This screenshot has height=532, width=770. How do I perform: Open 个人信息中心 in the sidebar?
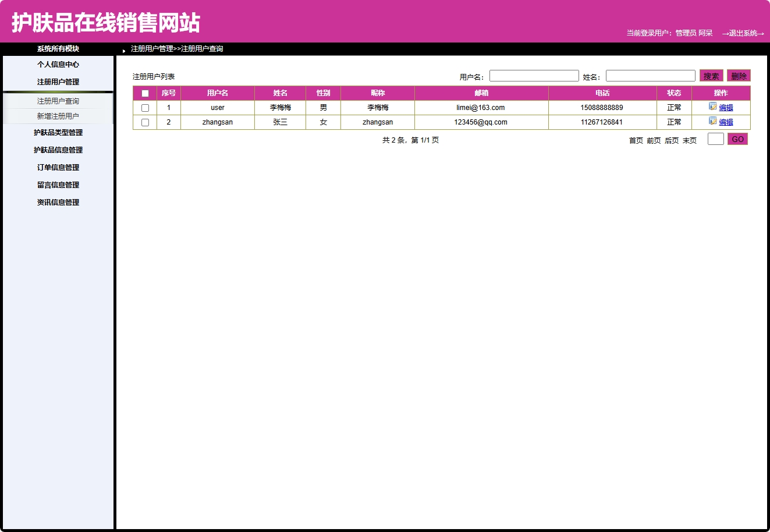(58, 65)
